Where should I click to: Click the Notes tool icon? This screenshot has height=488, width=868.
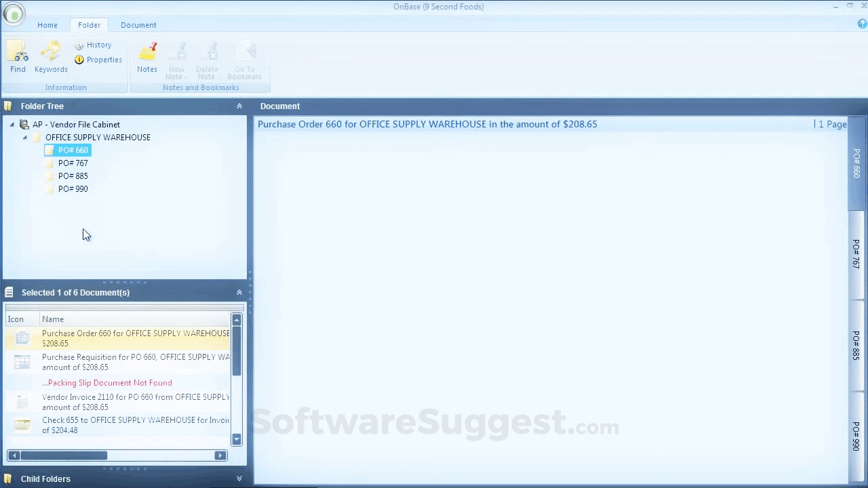click(147, 56)
